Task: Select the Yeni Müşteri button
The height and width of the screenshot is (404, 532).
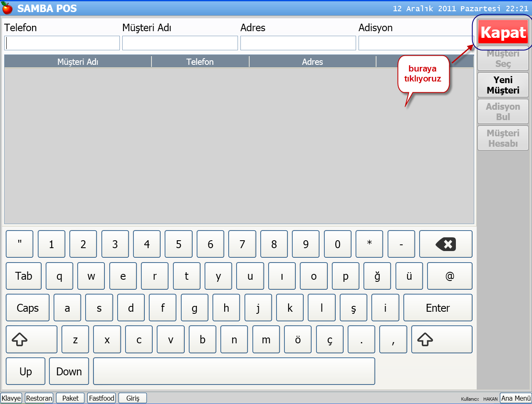Action: [503, 85]
